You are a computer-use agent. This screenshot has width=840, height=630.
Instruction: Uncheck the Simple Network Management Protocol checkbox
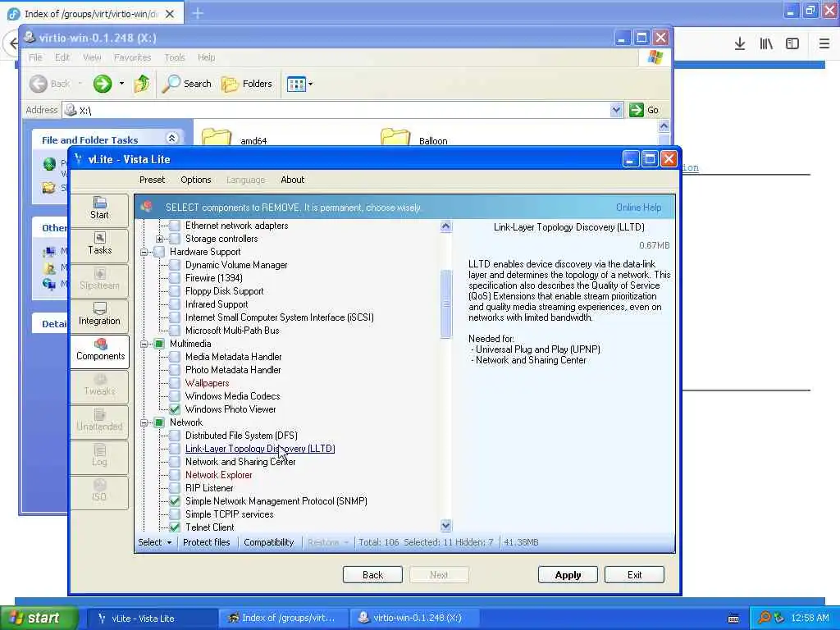tap(175, 501)
